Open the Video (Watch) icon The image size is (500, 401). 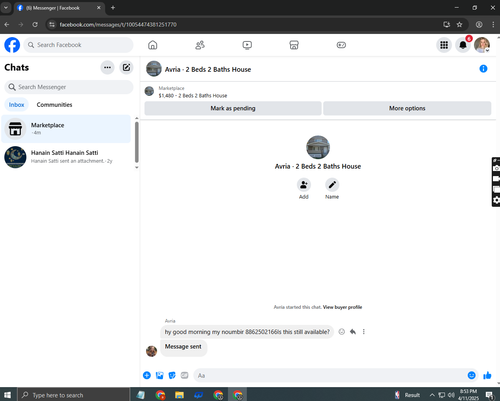click(x=247, y=45)
